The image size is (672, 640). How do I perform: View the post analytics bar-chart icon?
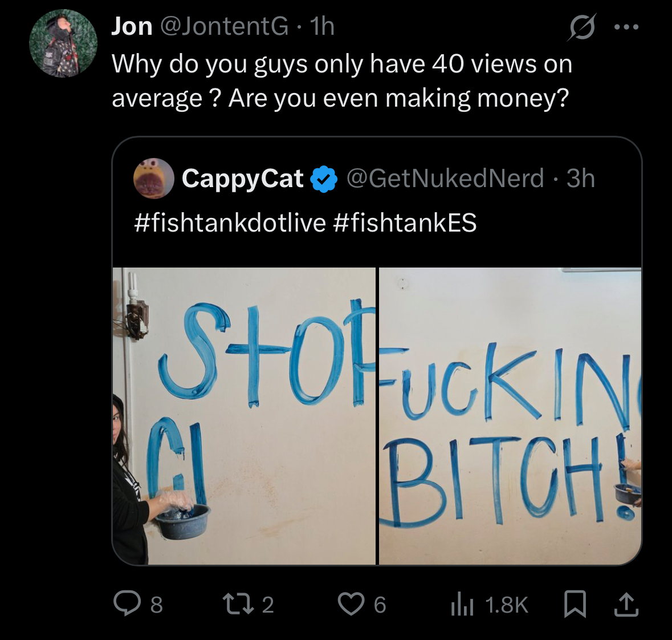[462, 604]
